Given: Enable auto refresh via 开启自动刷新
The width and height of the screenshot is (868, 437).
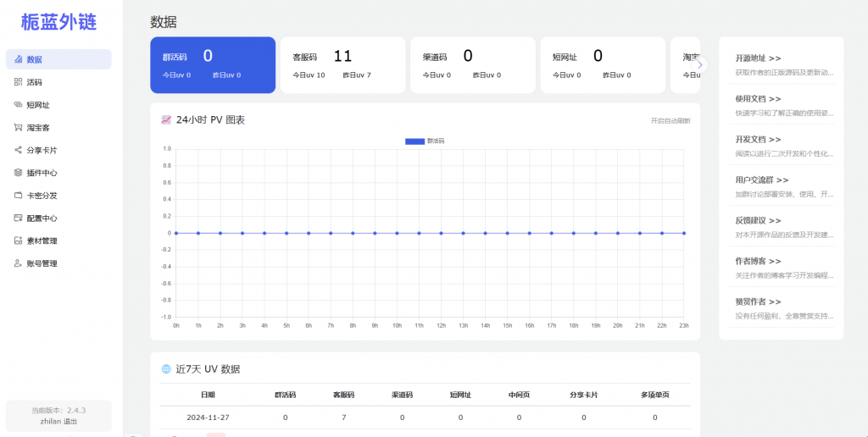Looking at the screenshot, I should point(670,120).
